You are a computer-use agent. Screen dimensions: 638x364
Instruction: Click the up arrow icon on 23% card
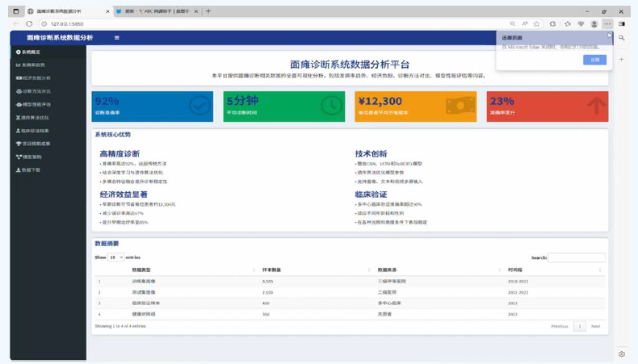click(x=597, y=106)
